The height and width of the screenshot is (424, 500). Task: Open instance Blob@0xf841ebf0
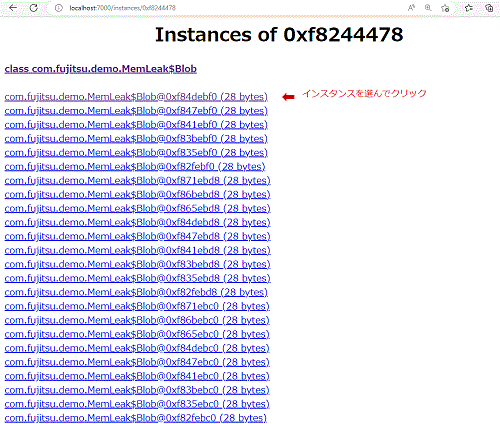136,125
